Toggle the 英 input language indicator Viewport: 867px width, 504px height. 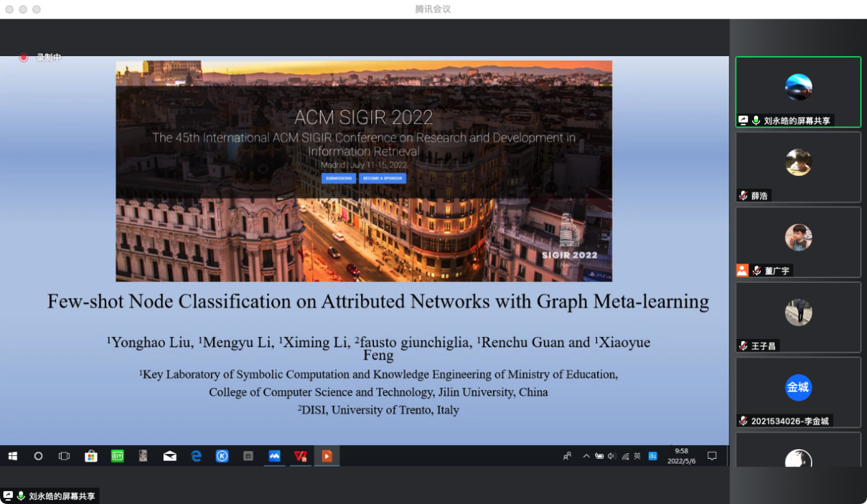637,456
